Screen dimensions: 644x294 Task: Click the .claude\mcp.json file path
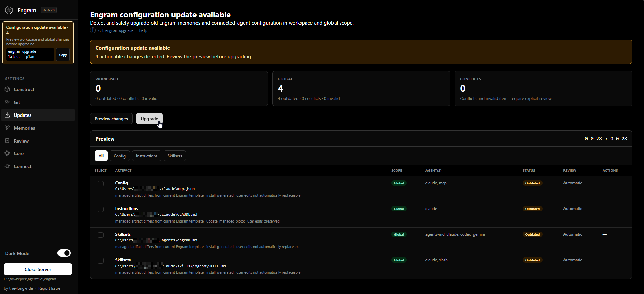(155, 189)
